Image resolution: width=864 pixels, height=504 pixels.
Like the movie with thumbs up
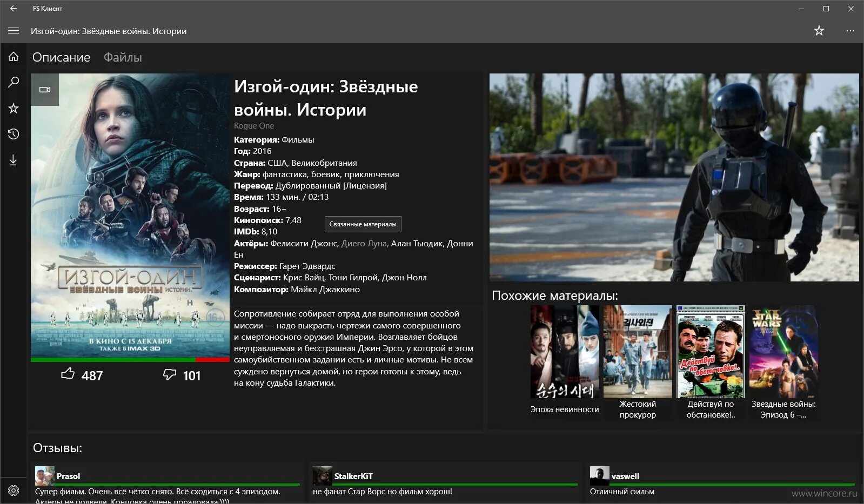click(x=68, y=374)
